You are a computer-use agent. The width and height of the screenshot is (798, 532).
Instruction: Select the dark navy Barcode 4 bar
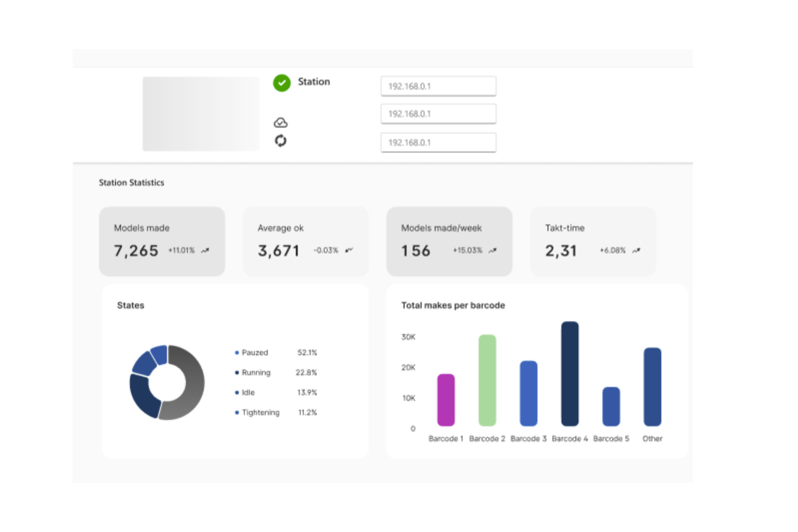(570, 373)
